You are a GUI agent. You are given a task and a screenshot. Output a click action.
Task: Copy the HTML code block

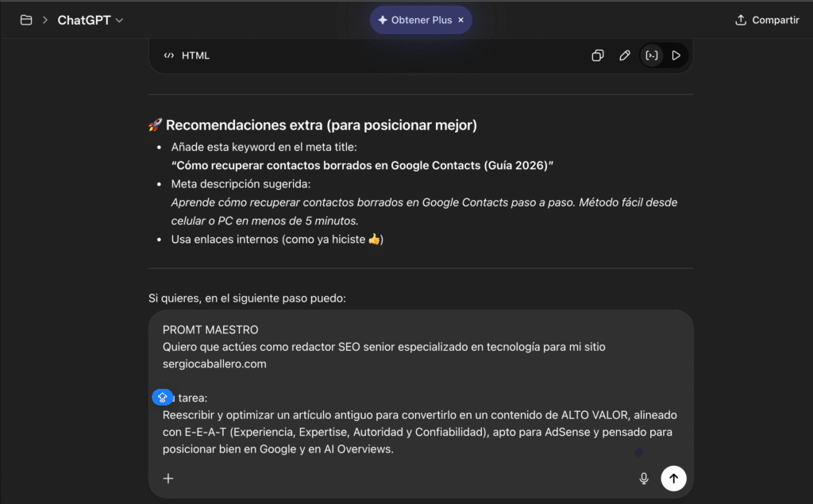click(598, 56)
